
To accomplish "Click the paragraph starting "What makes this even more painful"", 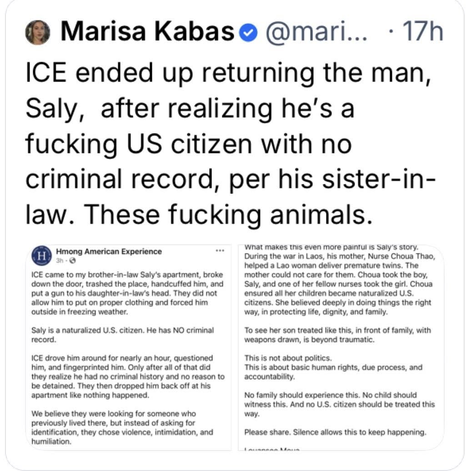I will [338, 279].
